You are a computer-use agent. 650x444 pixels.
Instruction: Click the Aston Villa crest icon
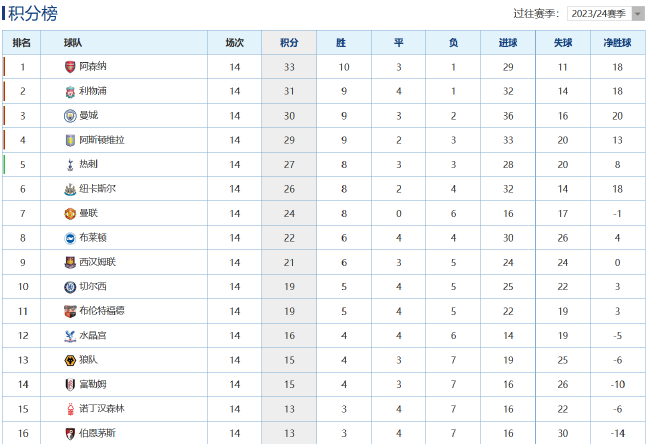pyautogui.click(x=70, y=140)
